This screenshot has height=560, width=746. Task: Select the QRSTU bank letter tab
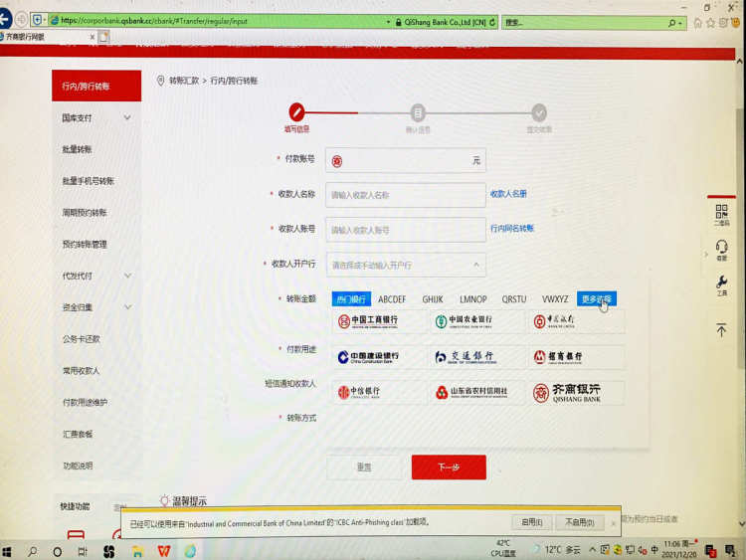pos(514,299)
